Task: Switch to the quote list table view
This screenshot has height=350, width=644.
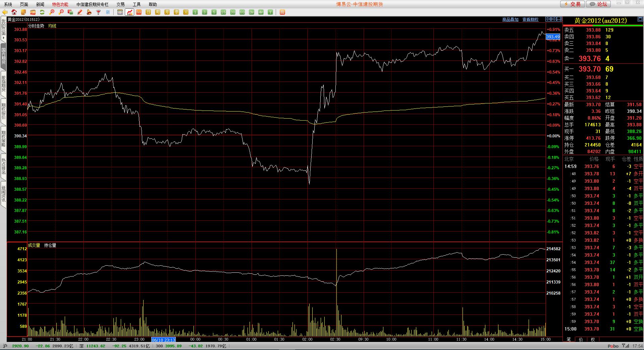Action: (120, 12)
